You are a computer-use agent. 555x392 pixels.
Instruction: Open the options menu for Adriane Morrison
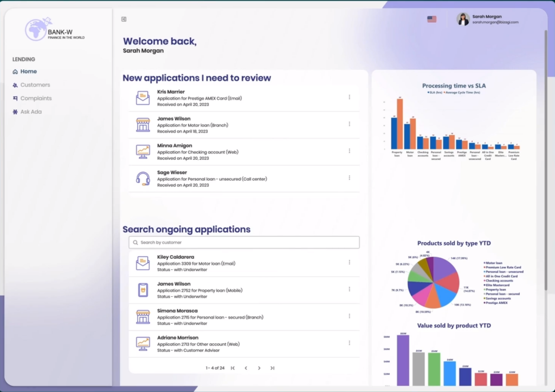(350, 343)
